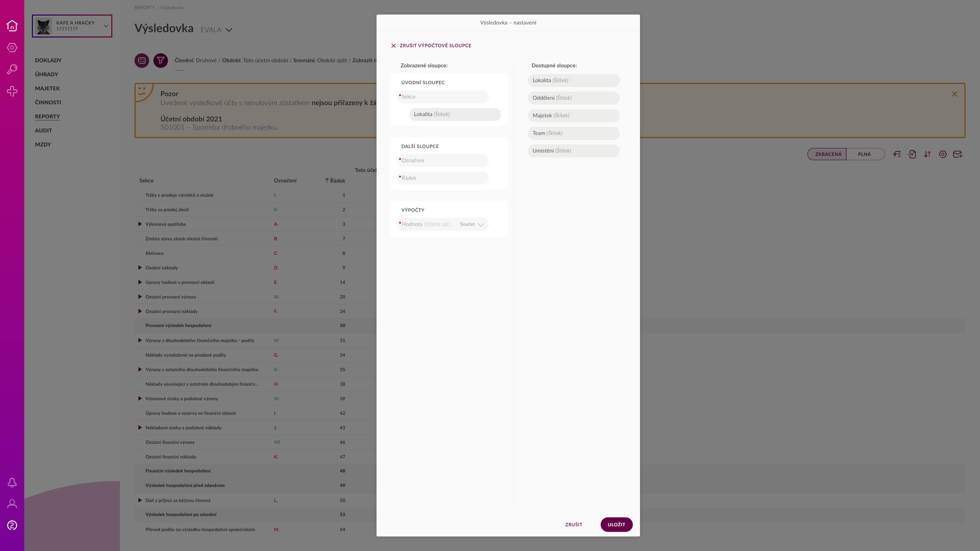The height and width of the screenshot is (551, 980).
Task: Open the KAFE A HRAČKY company dropdown
Action: (x=106, y=26)
